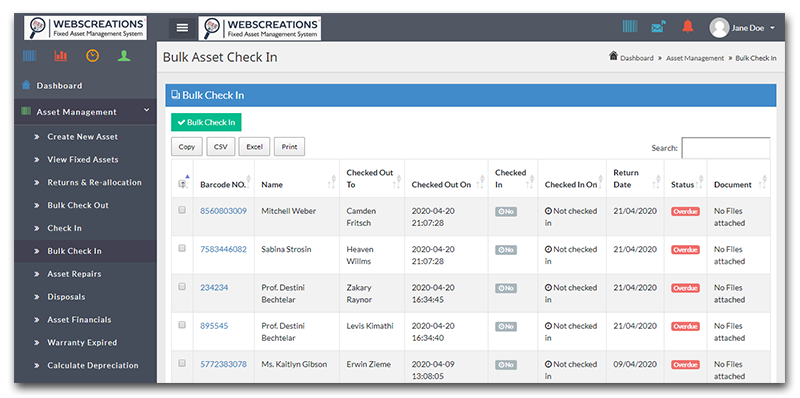Click the sidebar green user shortcut icon
This screenshot has width=800, height=398.
124,56
